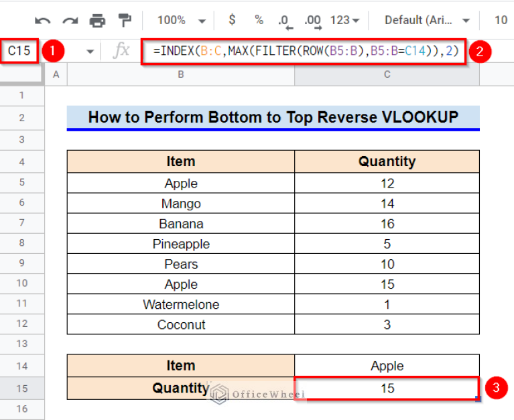This screenshot has height=420, width=514.
Task: Open the 123 more formats dropdown
Action: click(344, 20)
